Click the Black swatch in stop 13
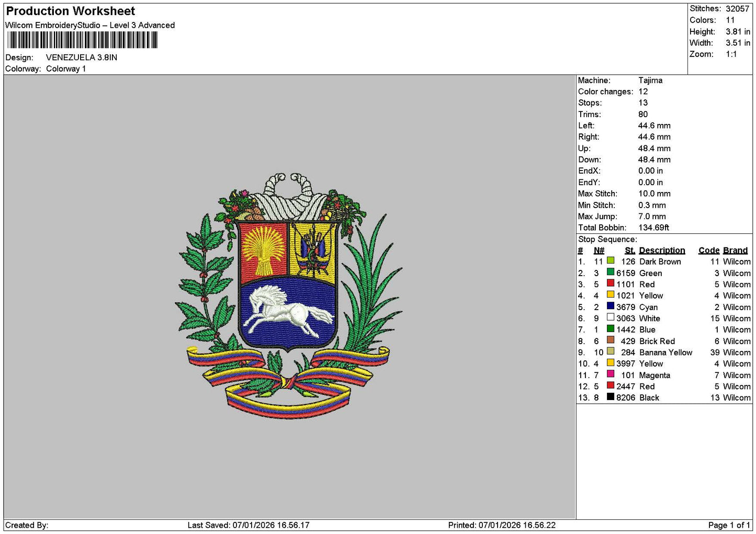 (x=611, y=396)
